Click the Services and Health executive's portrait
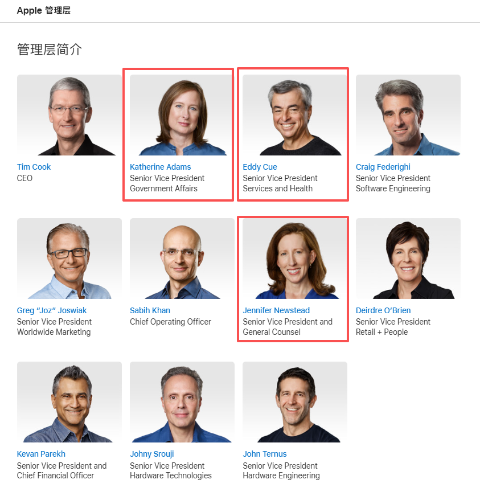Image resolution: width=480 pixels, height=500 pixels. click(295, 115)
